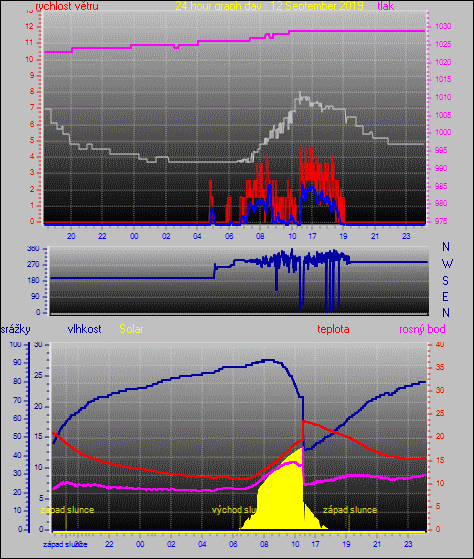Click wind direction axis value 180
474x559 pixels.
(33, 281)
